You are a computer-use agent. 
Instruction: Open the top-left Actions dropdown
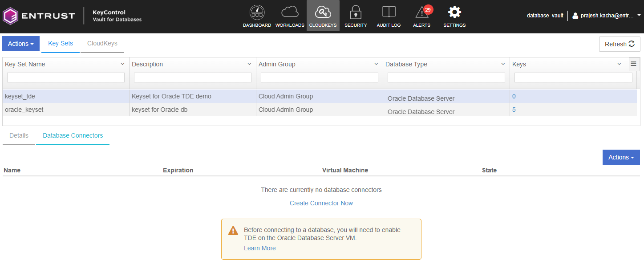coord(21,44)
